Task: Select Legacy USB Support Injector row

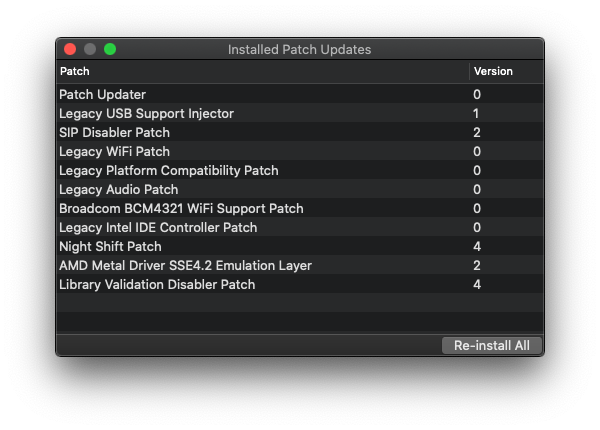Action: click(300, 113)
